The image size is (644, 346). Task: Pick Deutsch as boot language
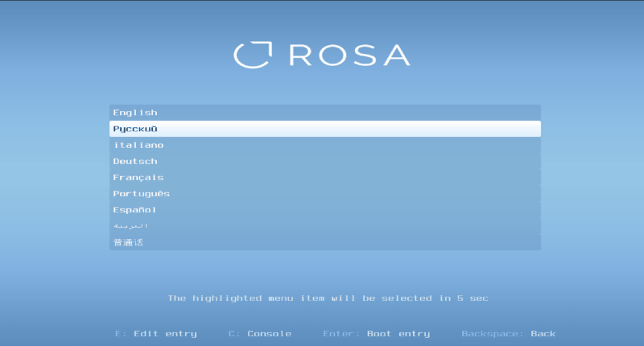coord(325,161)
